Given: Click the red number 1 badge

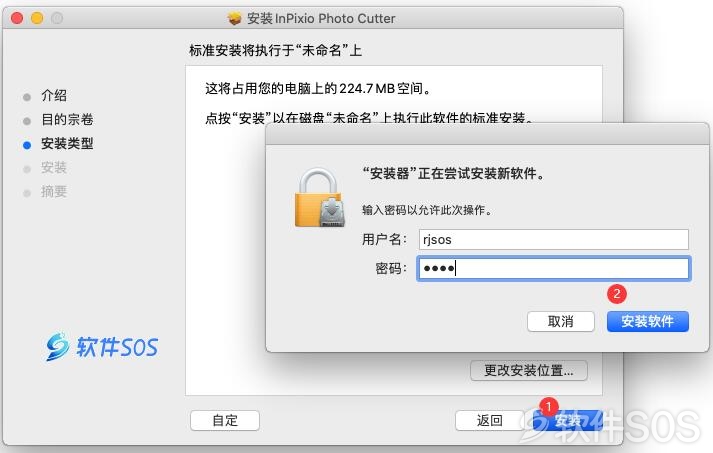Looking at the screenshot, I should (549, 406).
